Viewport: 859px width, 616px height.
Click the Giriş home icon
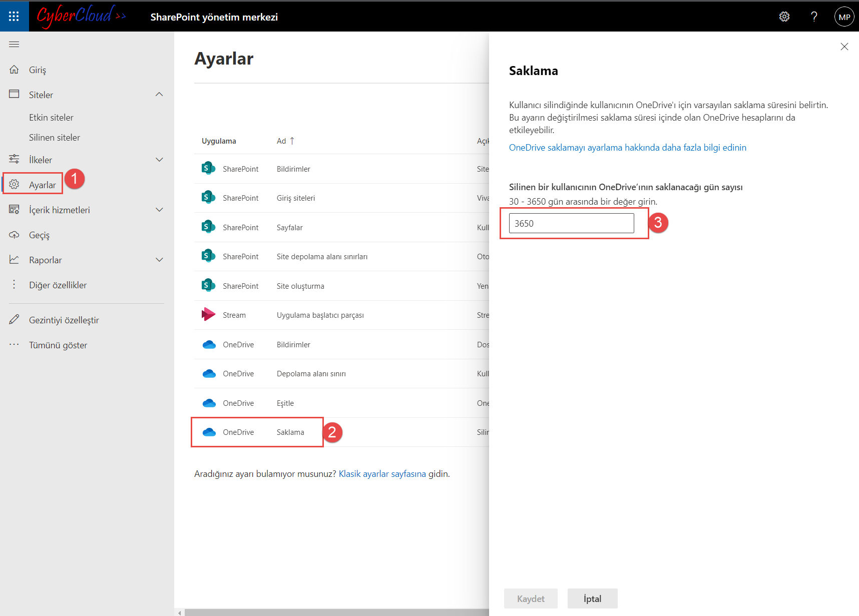pos(14,70)
